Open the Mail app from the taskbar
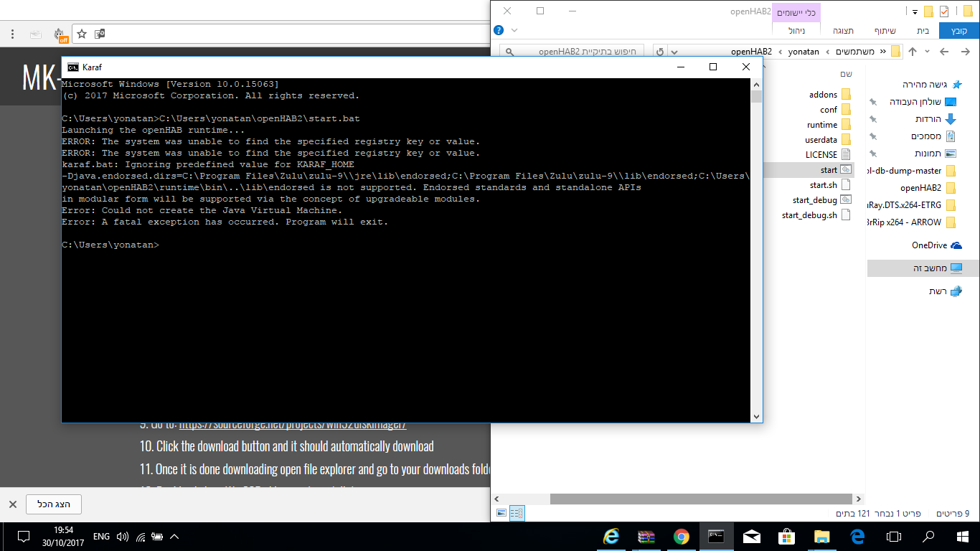980x551 pixels. pos(752,537)
